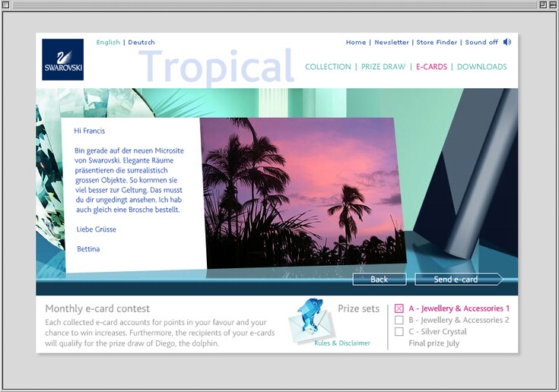Switch language to Deutsch
Screen dimensions: 559x392
pyautogui.click(x=141, y=43)
